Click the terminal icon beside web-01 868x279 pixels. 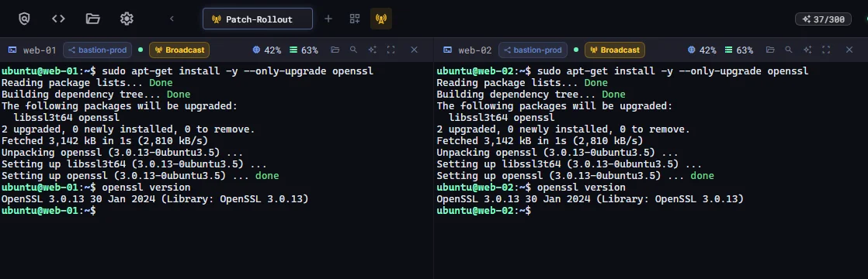[12, 50]
